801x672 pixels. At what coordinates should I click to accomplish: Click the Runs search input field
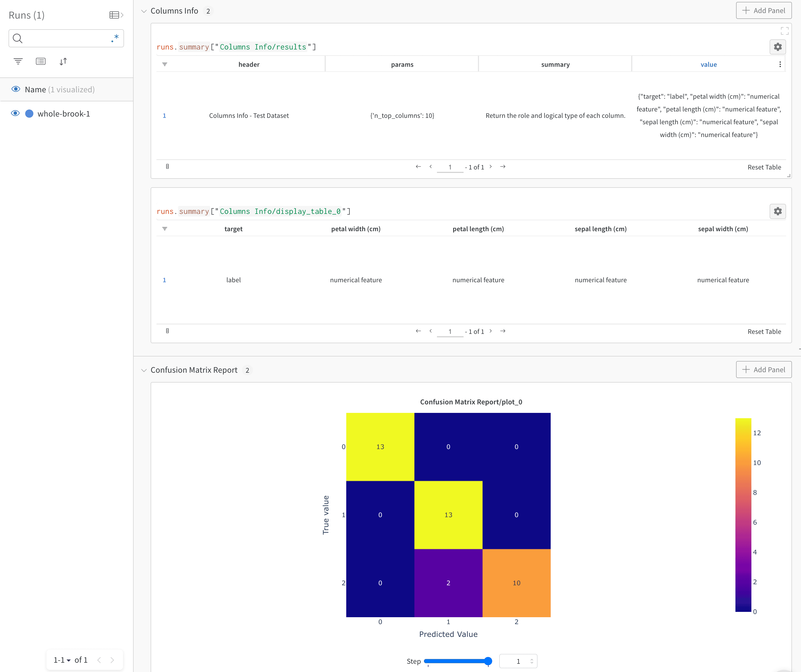pyautogui.click(x=66, y=38)
